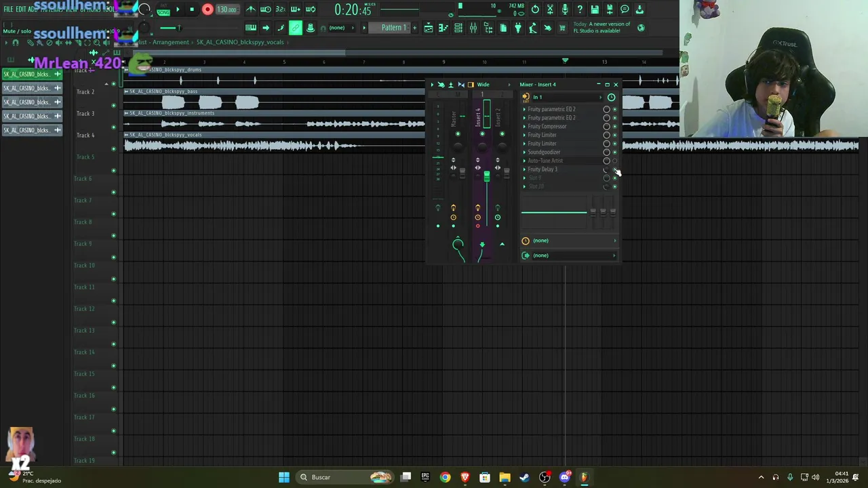Image resolution: width=868 pixels, height=488 pixels.
Task: Add a new pattern with plus button
Action: 415,28
